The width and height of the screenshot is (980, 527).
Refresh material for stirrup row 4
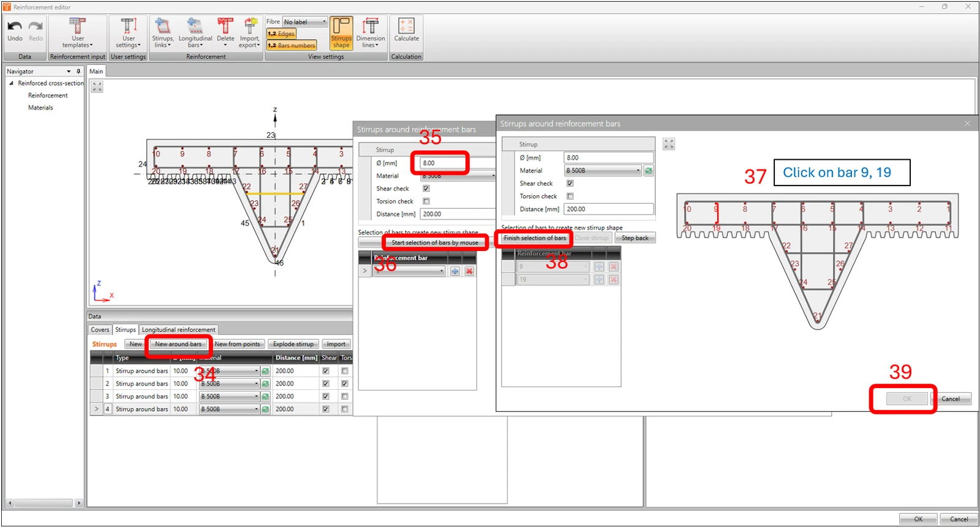click(265, 409)
